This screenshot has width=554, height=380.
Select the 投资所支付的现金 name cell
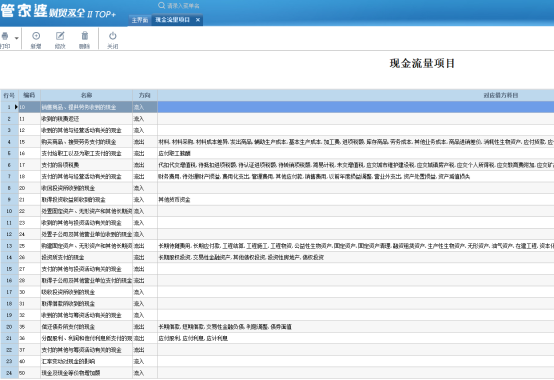pos(87,257)
